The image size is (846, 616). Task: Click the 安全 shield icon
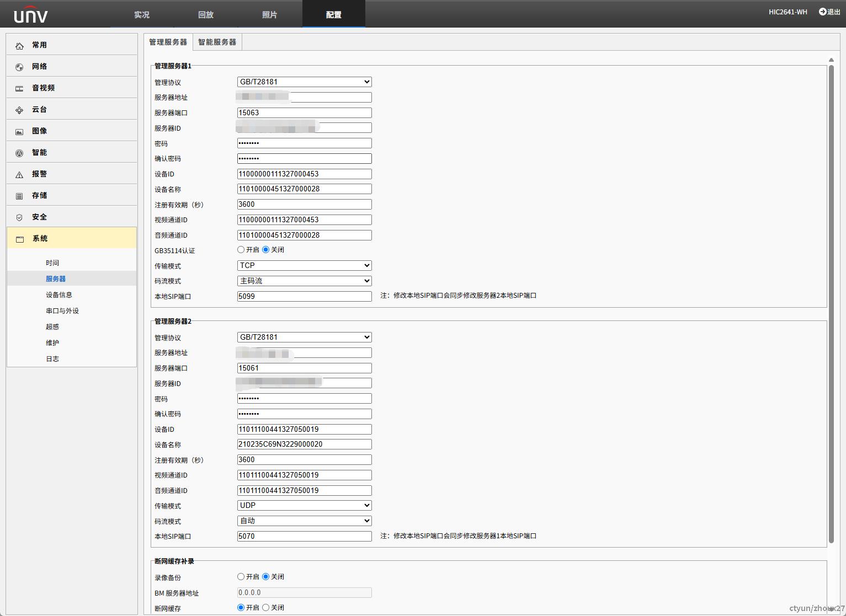(x=19, y=218)
